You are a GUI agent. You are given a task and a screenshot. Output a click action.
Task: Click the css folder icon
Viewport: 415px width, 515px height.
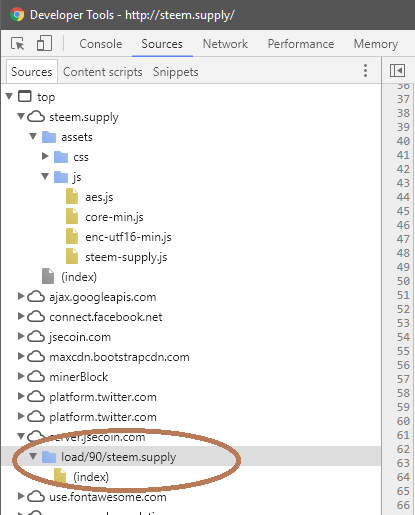[x=61, y=157]
